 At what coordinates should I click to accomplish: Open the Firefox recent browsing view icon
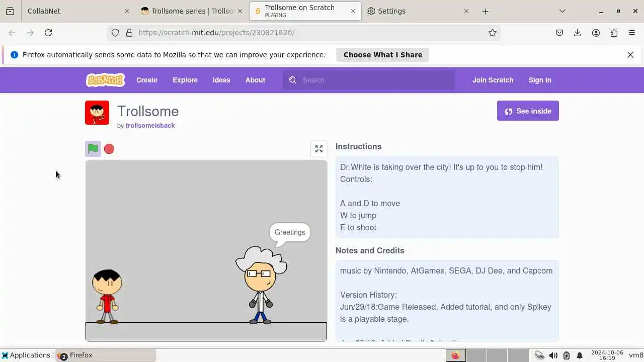10,11
